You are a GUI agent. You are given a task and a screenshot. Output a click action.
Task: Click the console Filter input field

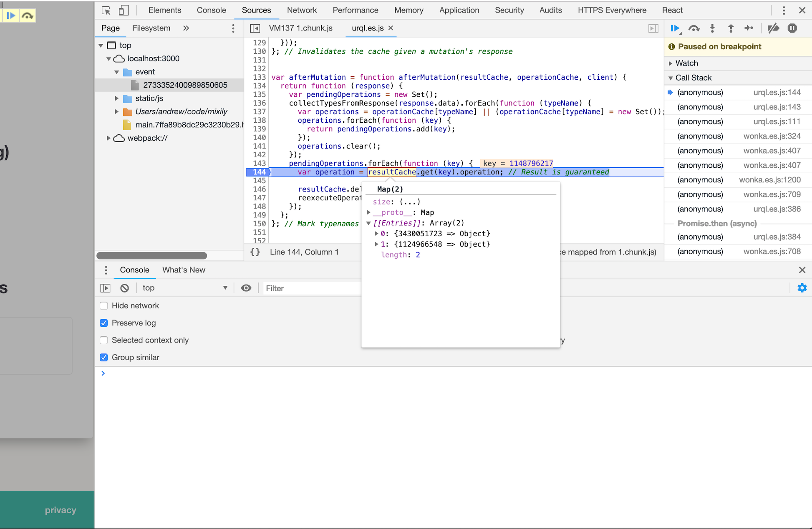311,288
